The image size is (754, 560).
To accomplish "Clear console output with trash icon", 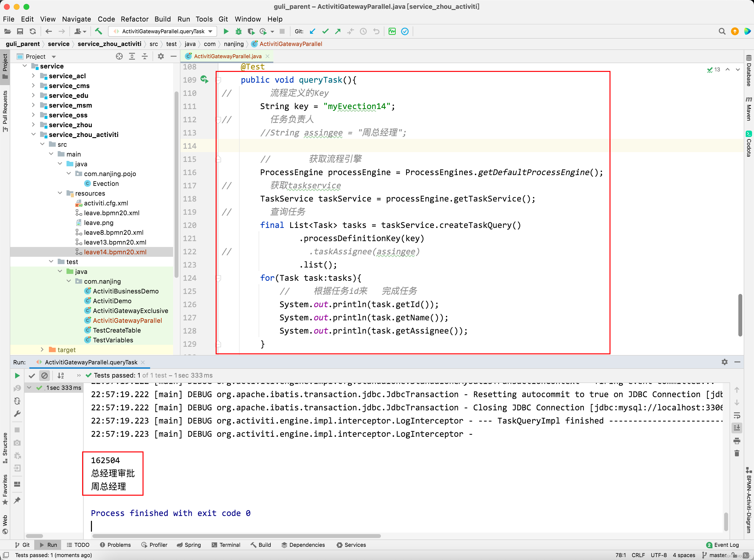I will [x=737, y=454].
